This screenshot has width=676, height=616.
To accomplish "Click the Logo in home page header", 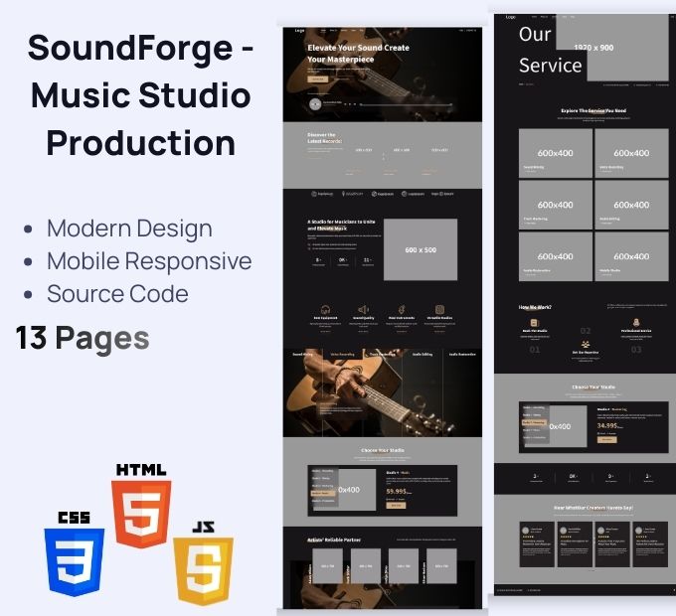I will tap(299, 31).
